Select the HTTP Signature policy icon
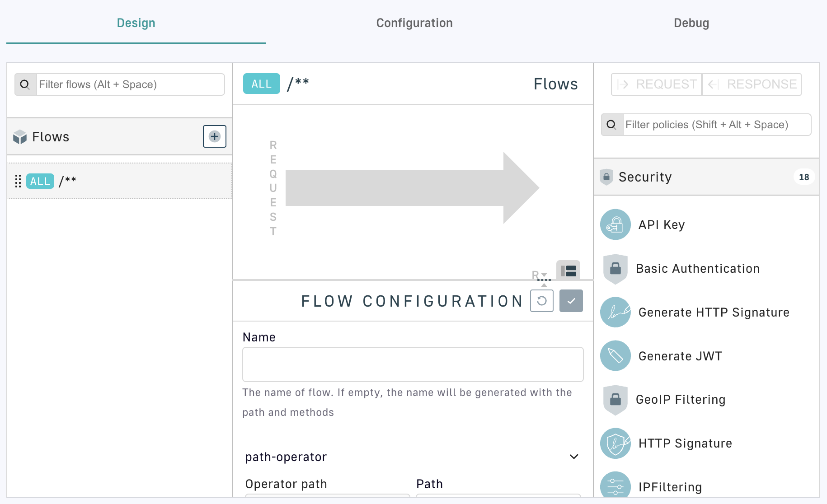827x504 pixels. pos(615,443)
